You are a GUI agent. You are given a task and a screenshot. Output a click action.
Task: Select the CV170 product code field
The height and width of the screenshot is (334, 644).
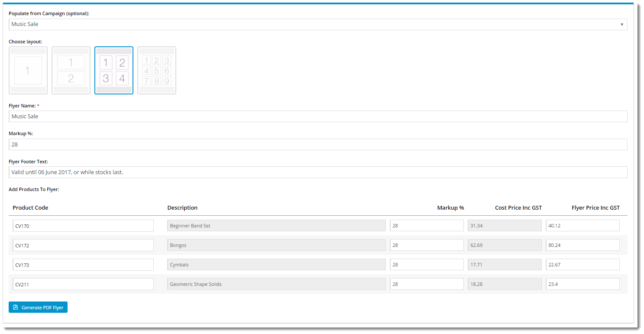tap(83, 226)
